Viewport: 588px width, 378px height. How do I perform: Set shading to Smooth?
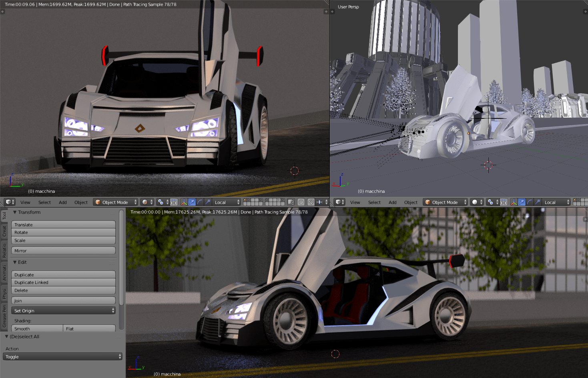37,328
